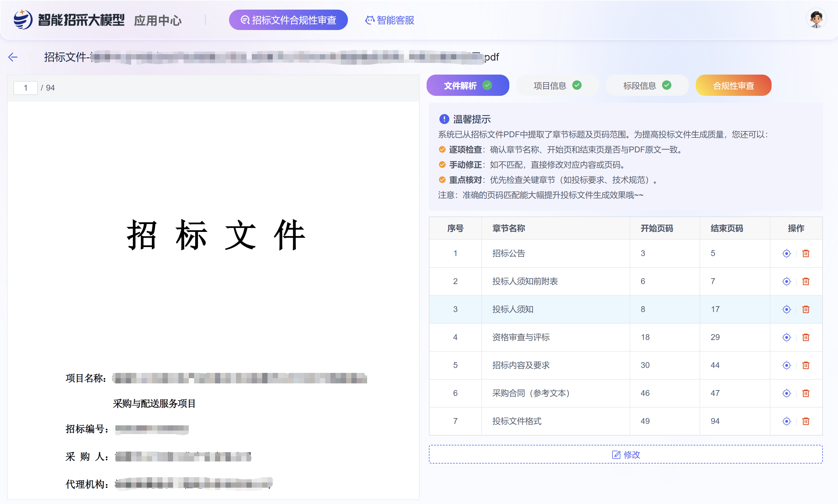Locate the 采购合同 chapter in the document
This screenshot has width=838, height=504.
pos(786,393)
